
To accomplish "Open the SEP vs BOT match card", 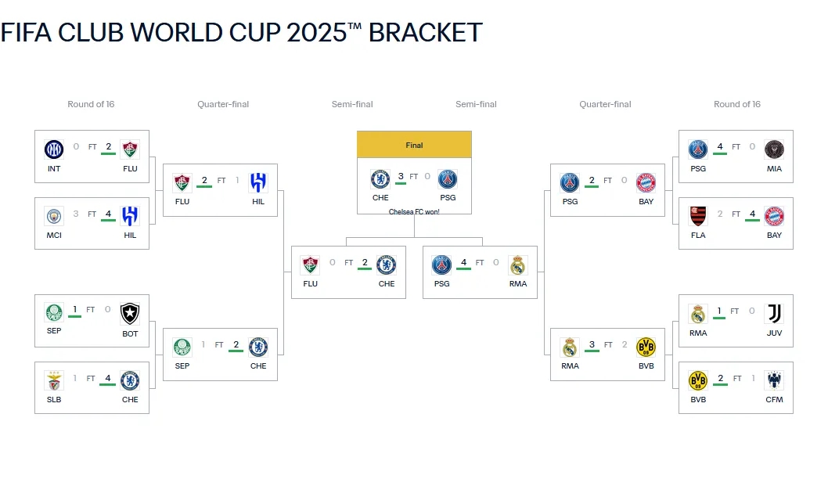I will pyautogui.click(x=92, y=321).
